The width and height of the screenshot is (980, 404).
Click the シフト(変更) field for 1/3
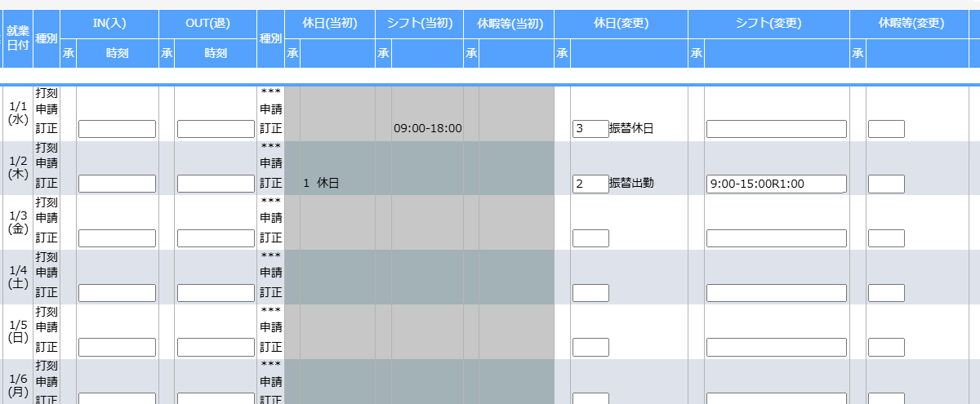pyautogui.click(x=776, y=238)
